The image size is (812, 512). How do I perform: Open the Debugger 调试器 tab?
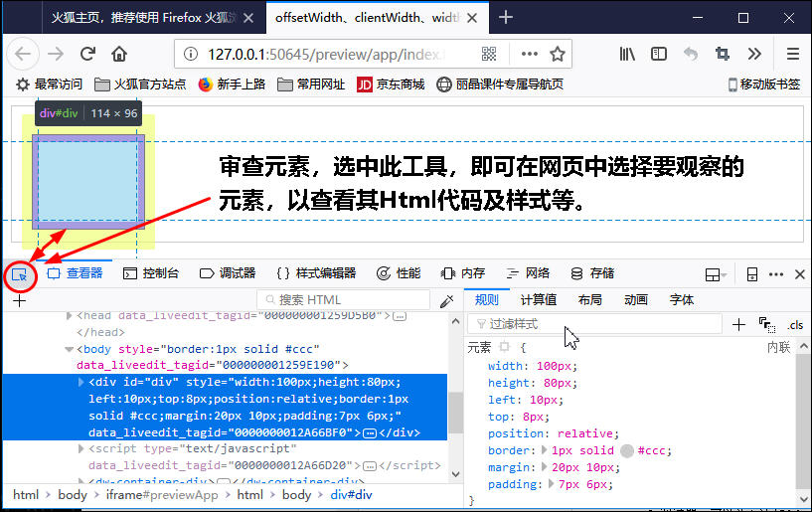click(228, 273)
